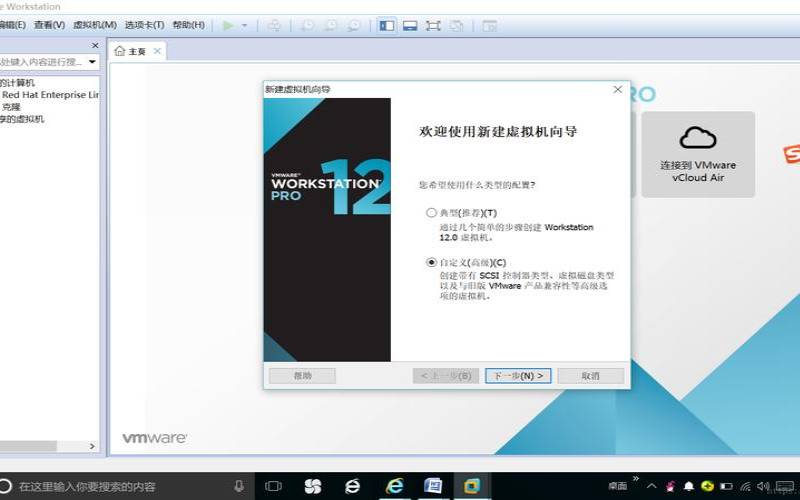800x500 pixels.
Task: Click the Unity mode toolbar icon
Action: click(457, 26)
